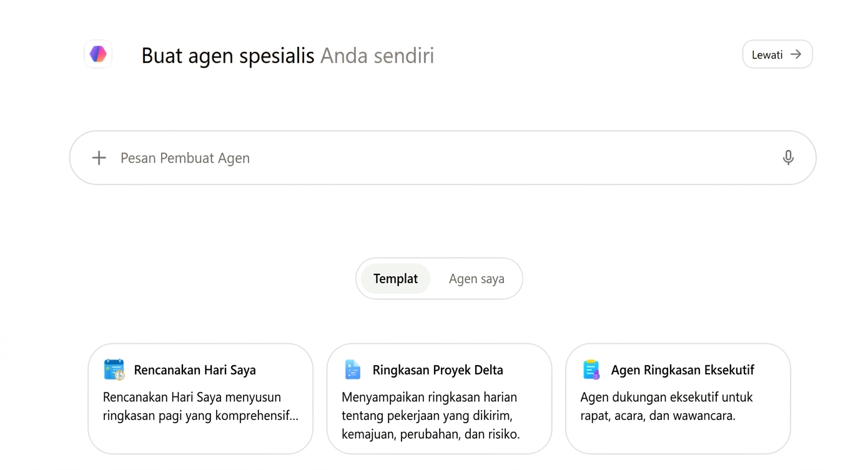Image resolution: width=868 pixels, height=470 pixels.
Task: Click the Agen Ringkasan Eksekutif clipboard icon
Action: [x=591, y=369]
